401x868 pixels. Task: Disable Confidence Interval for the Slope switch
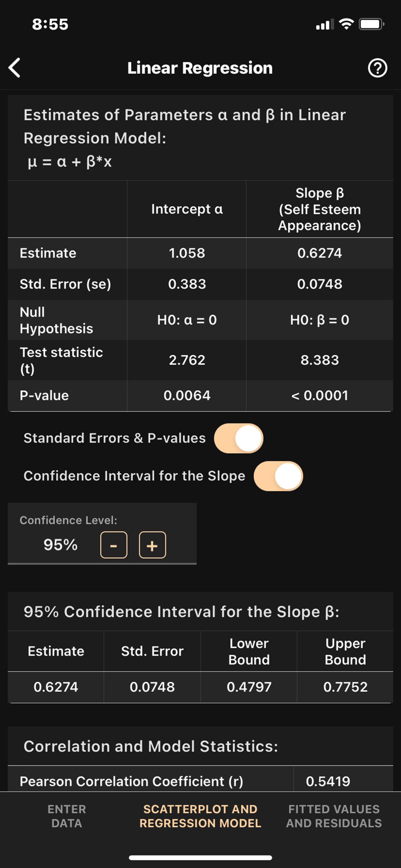[278, 476]
